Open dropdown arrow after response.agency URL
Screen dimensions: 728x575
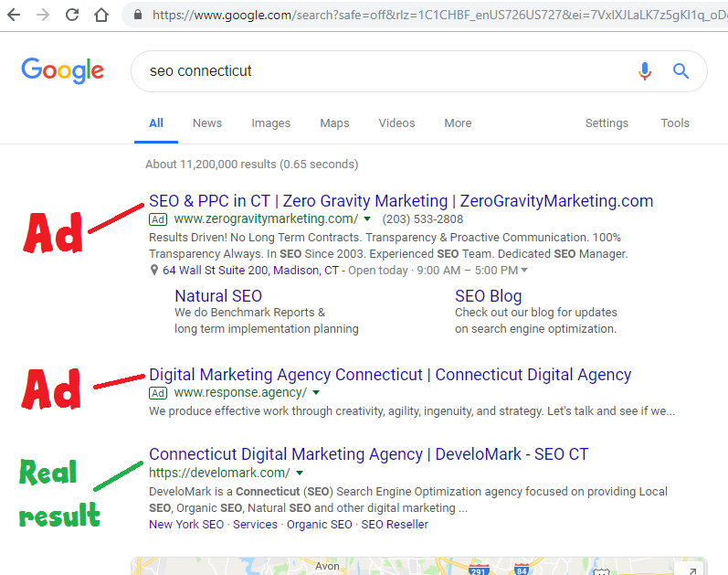click(x=316, y=393)
